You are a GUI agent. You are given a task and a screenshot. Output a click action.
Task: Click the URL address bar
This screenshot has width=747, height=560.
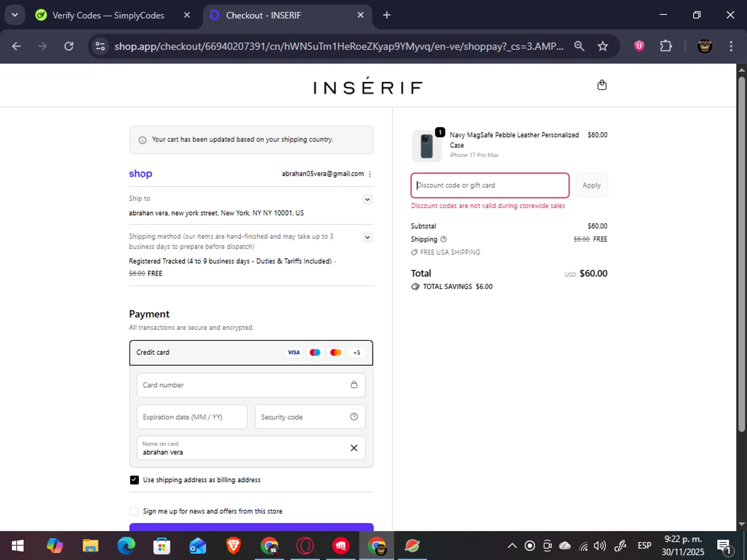click(339, 46)
